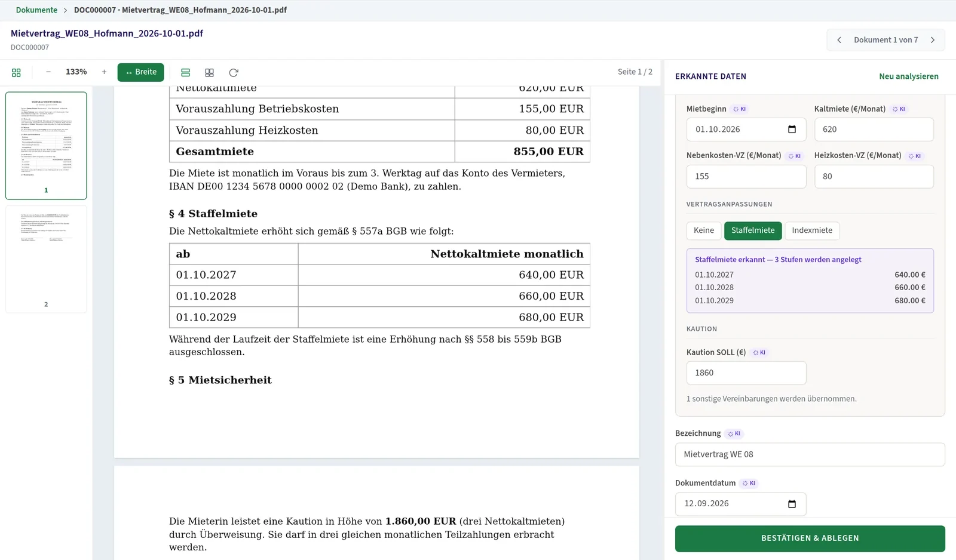This screenshot has height=560, width=956.
Task: Click Neu analysieren link
Action: (x=909, y=76)
